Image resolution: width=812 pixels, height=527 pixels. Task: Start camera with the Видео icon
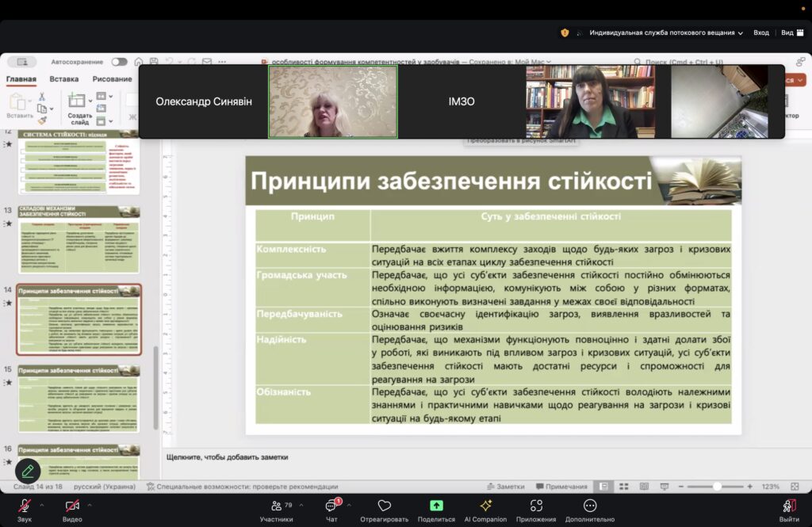72,506
